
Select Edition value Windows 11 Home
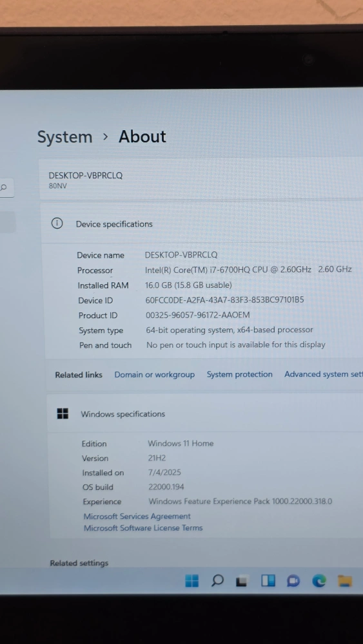coord(181,443)
